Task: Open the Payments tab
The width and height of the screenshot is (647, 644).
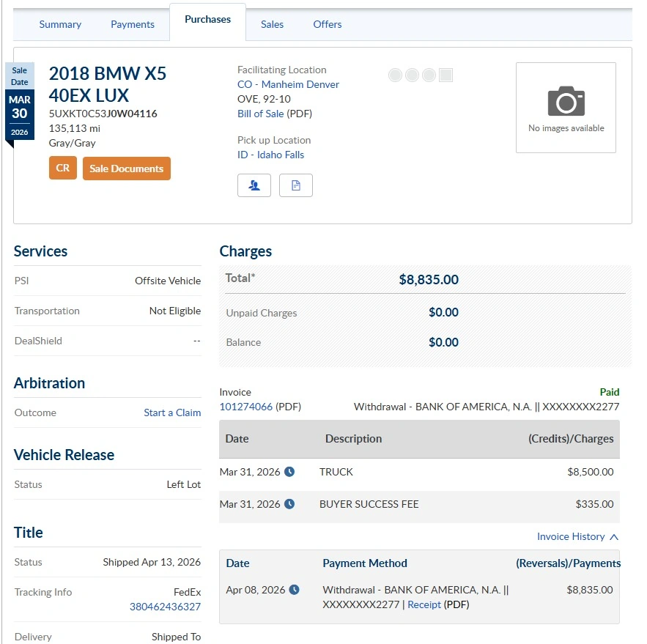Action: click(x=133, y=24)
